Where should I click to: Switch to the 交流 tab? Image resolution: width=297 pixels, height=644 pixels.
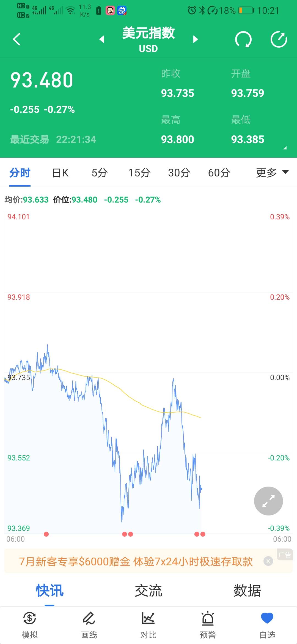[148, 591]
